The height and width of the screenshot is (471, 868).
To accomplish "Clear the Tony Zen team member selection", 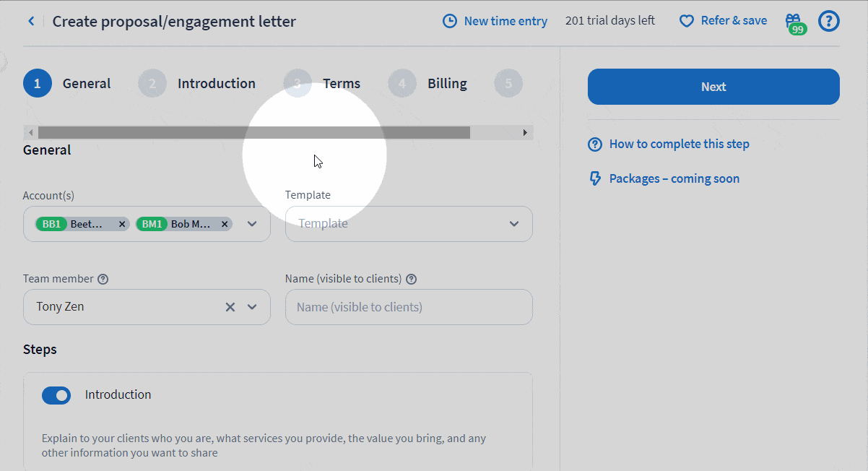I will pyautogui.click(x=230, y=307).
